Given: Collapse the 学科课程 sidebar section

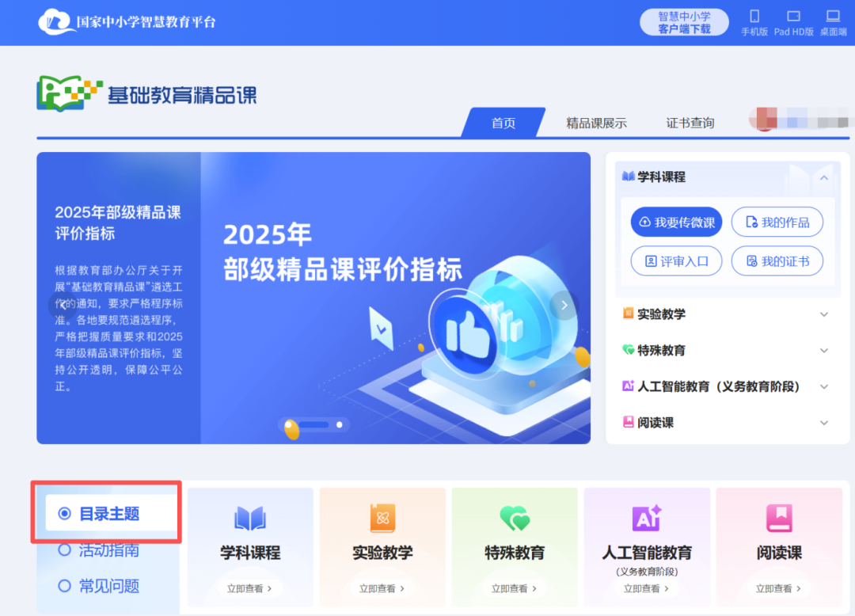Looking at the screenshot, I should (824, 177).
